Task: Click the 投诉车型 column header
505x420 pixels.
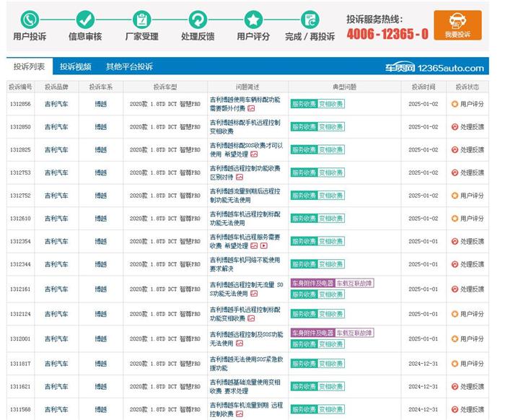Action: coord(165,87)
